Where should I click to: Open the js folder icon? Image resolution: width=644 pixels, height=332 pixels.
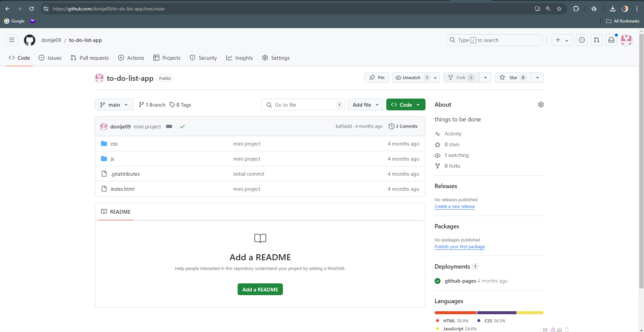pos(104,159)
